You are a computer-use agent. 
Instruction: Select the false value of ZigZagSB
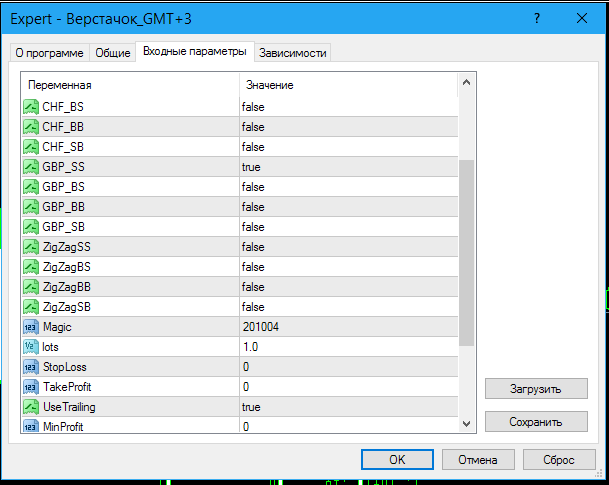253,307
